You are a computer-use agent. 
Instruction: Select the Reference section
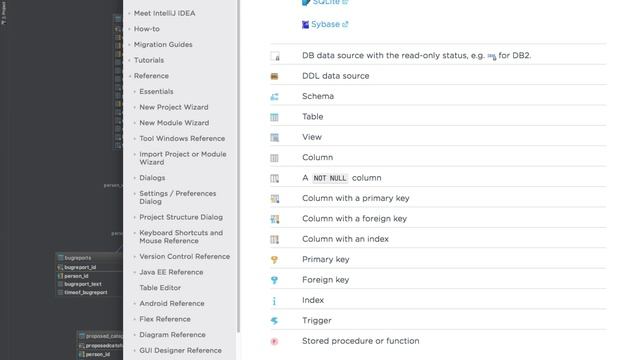click(x=151, y=76)
